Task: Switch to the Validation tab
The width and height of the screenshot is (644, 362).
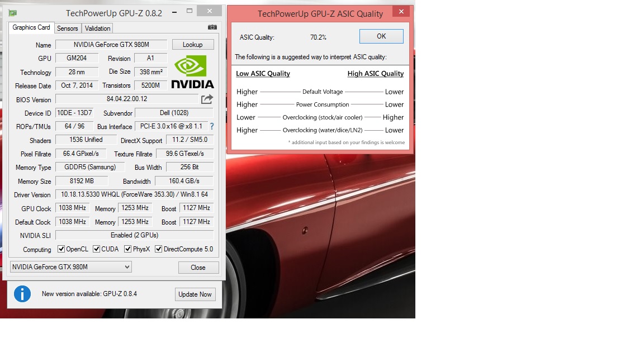Action: pyautogui.click(x=97, y=28)
